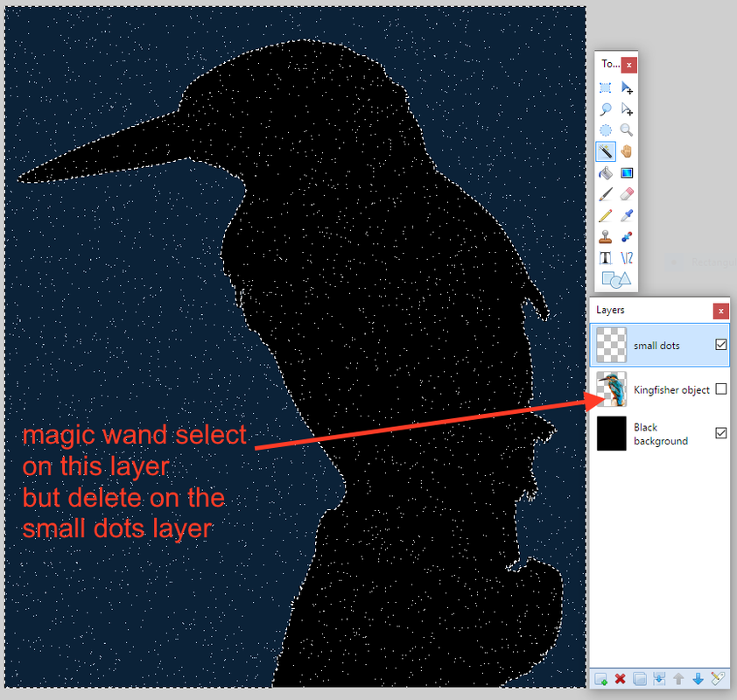Duplicate the selected layer

click(x=640, y=679)
